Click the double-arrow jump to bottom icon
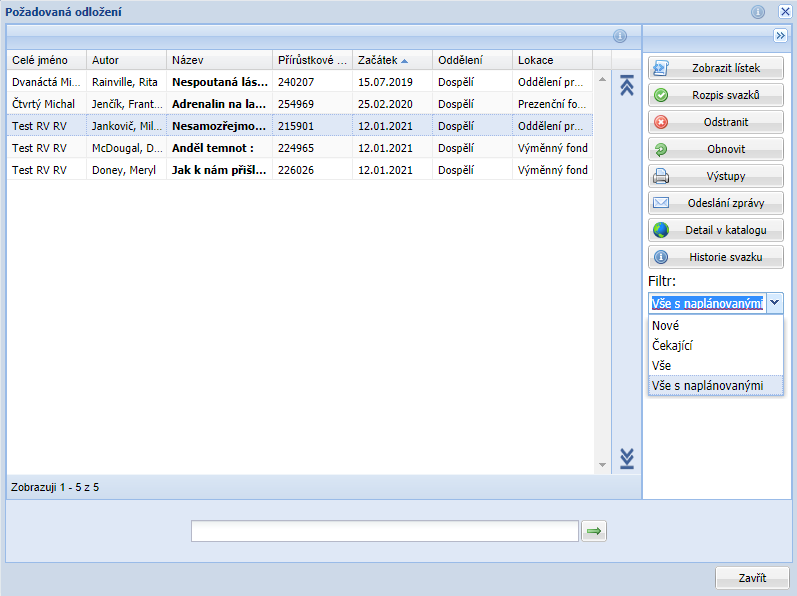This screenshot has width=797, height=596. (627, 458)
